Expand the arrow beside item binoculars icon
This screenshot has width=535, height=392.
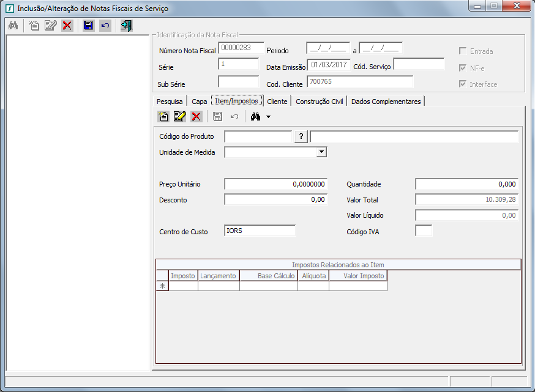point(268,117)
